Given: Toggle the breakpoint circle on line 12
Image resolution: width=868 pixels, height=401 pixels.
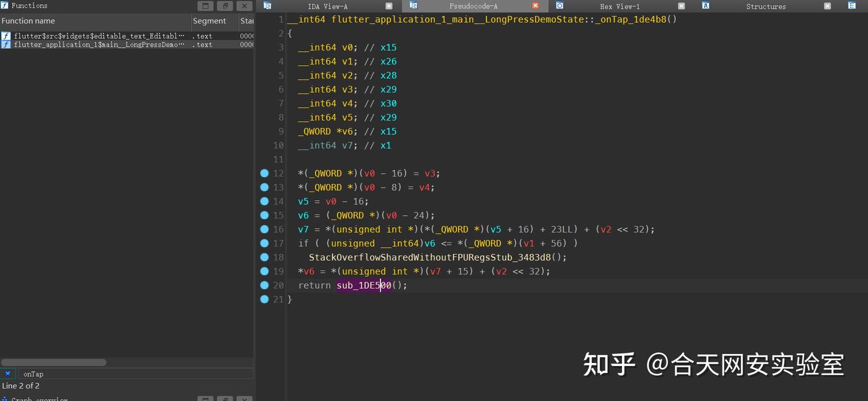Looking at the screenshot, I should click(x=264, y=173).
